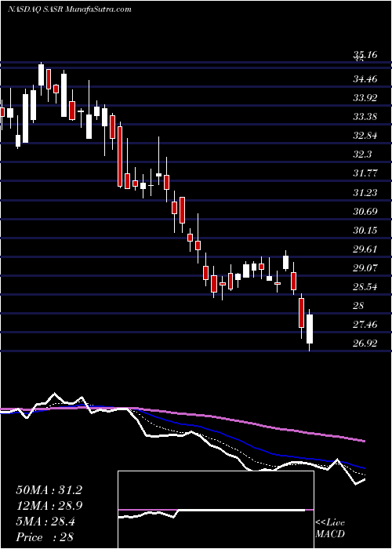The image size is (392, 549).
Task: Click the MACD inset chart box
Action: click(x=216, y=510)
